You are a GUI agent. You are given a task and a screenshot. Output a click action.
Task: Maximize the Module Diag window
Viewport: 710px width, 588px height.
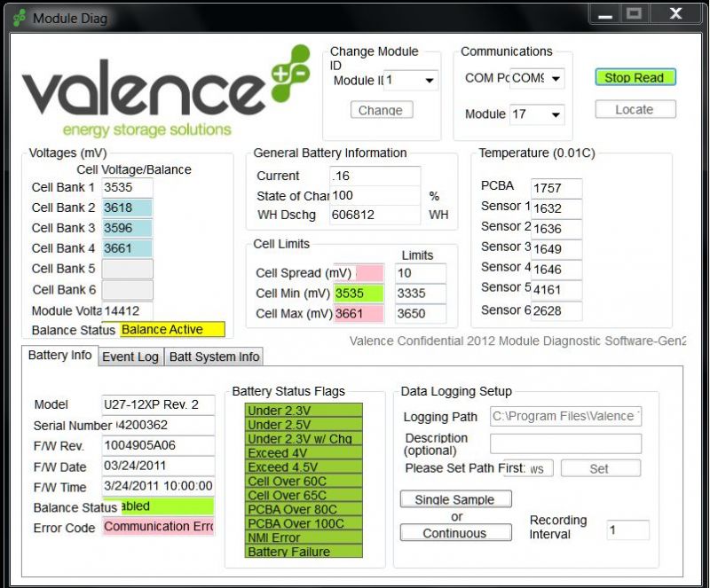click(634, 14)
